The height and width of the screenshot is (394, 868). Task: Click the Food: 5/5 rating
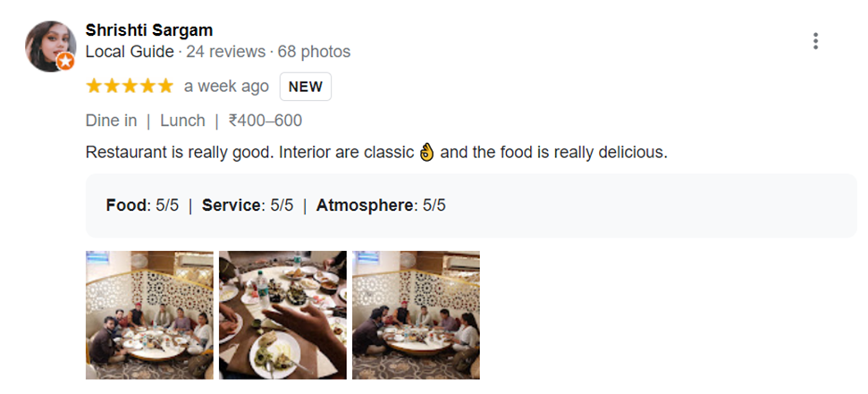click(x=142, y=205)
